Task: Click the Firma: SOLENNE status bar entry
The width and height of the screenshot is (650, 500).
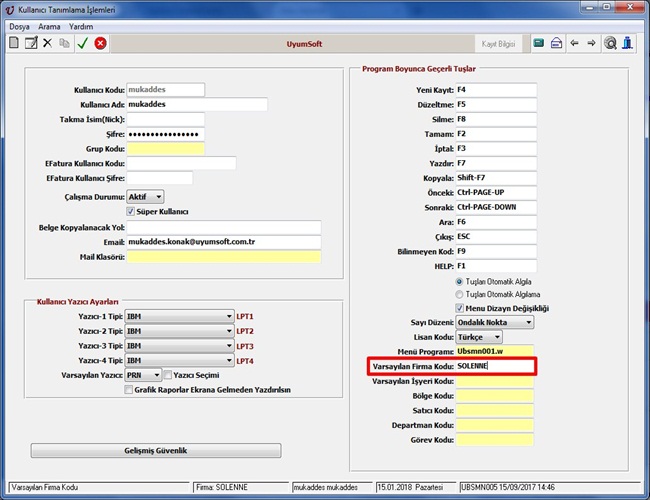Action: [241, 487]
